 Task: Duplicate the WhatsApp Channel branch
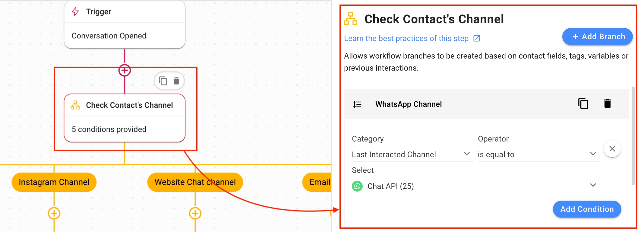click(x=583, y=104)
